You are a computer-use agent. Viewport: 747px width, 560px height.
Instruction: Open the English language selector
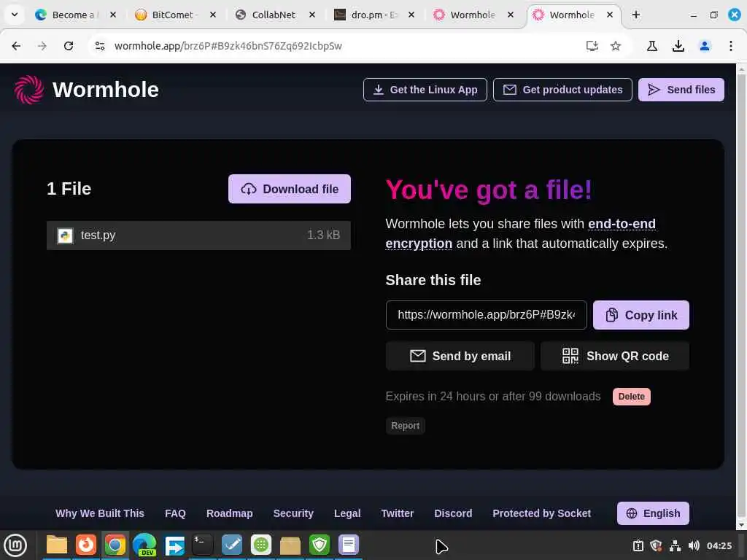coord(653,513)
